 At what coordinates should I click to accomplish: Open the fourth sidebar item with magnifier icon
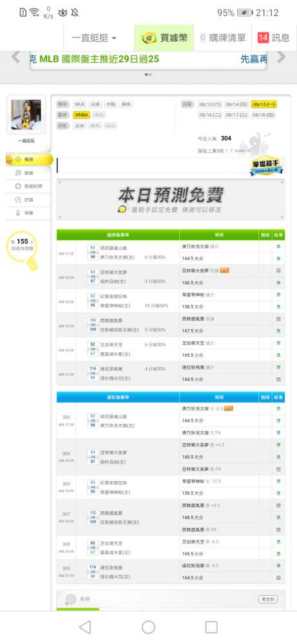coord(28,200)
